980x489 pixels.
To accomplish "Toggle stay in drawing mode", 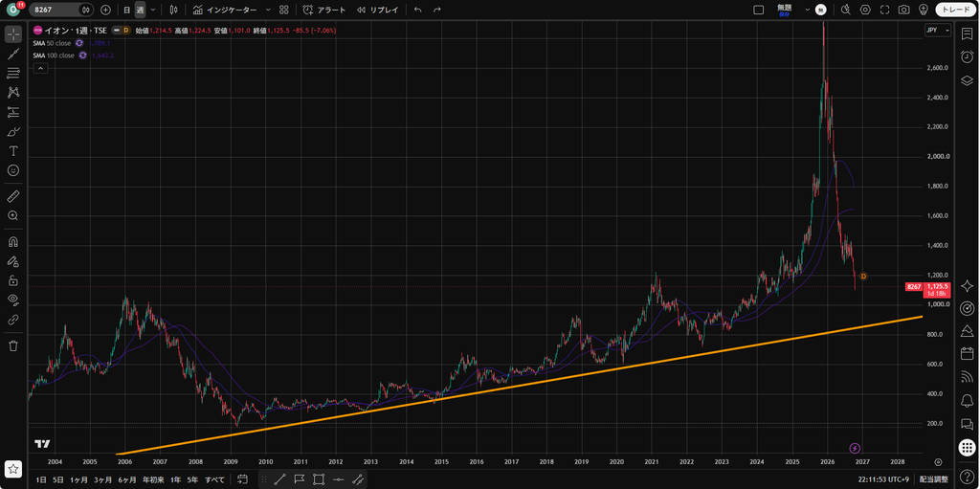I will click(x=13, y=261).
